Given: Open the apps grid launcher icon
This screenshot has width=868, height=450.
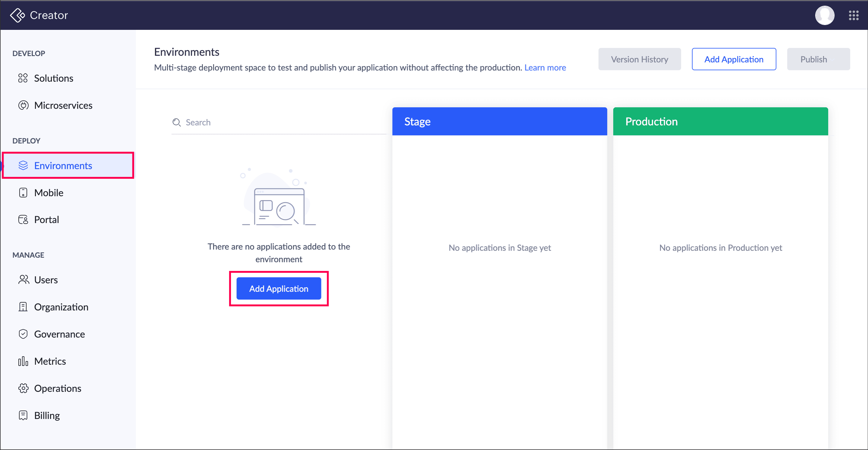Looking at the screenshot, I should click(853, 15).
